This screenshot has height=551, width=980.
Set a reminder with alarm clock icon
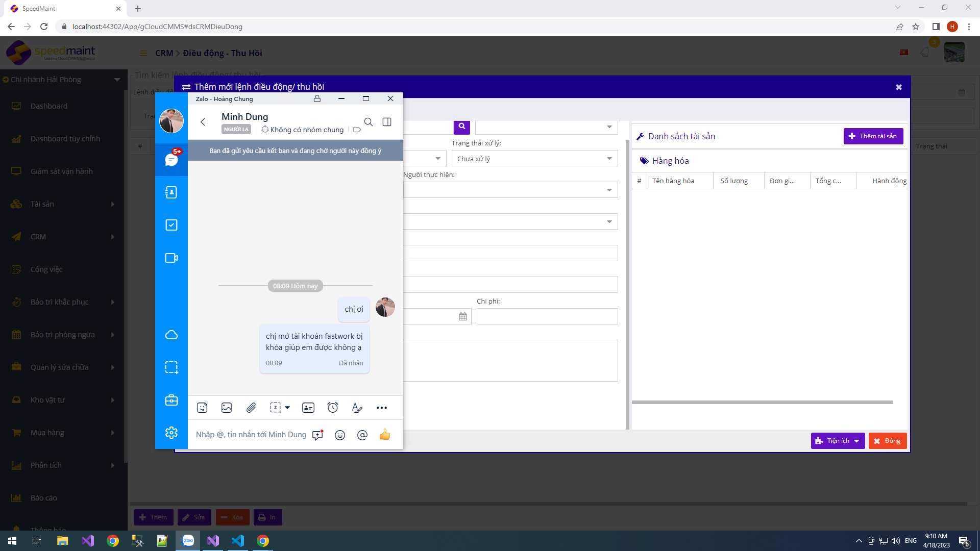coord(333,408)
